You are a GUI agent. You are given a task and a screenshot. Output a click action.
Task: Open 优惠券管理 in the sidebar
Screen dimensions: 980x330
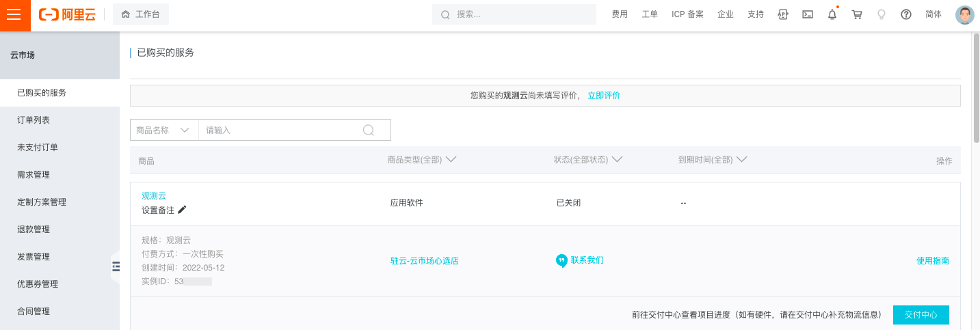tap(59, 284)
